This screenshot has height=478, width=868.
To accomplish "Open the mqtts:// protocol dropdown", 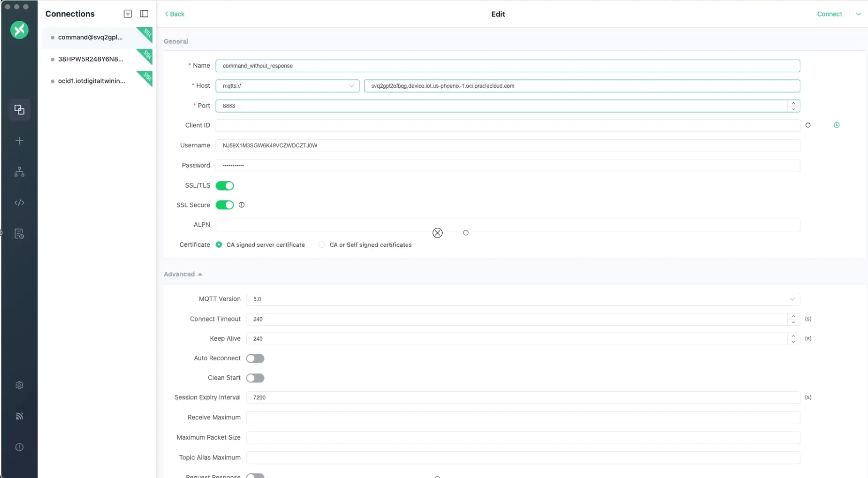I will tap(352, 86).
